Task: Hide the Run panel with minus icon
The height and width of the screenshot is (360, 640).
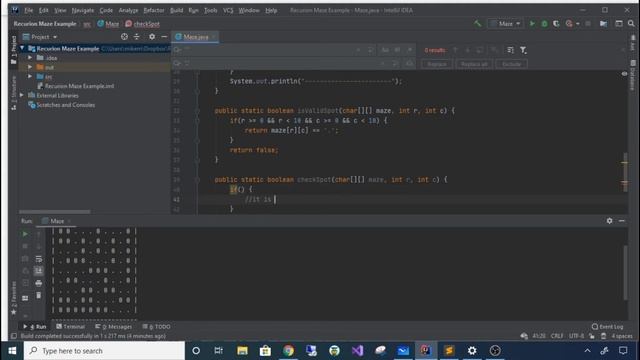Action: click(622, 220)
